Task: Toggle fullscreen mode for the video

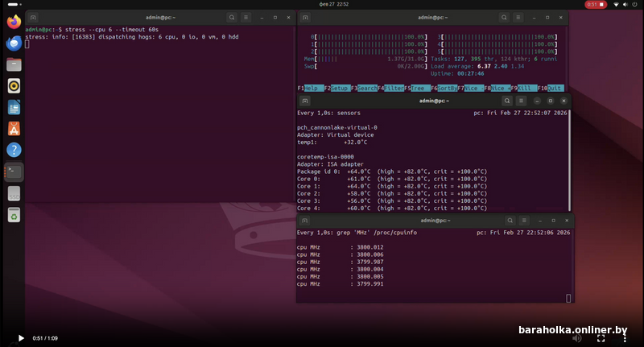Action: [x=601, y=338]
